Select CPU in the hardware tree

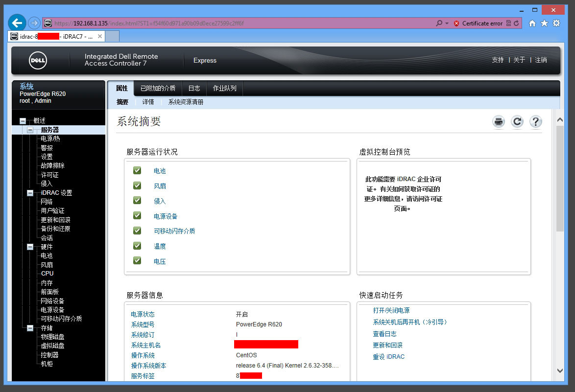pos(48,274)
